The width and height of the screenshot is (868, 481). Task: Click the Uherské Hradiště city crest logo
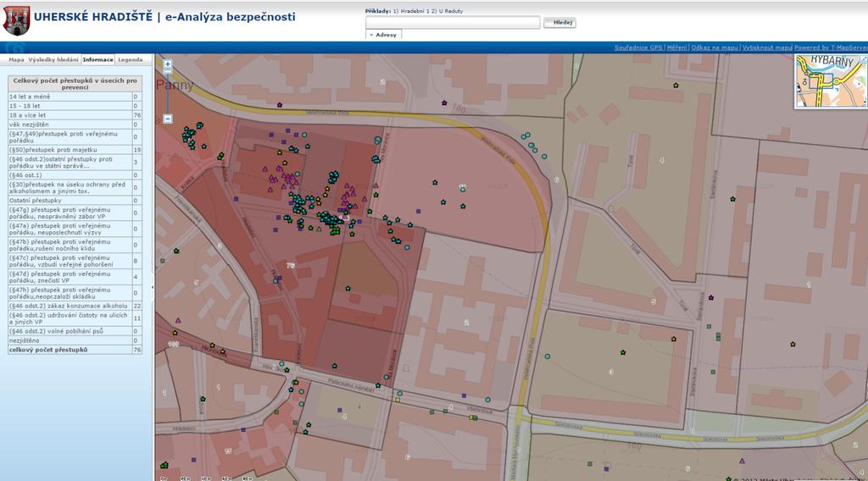(x=16, y=20)
